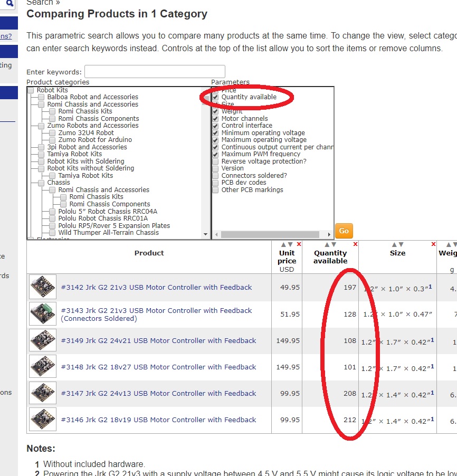Remove the Quantity available column

pos(355,244)
